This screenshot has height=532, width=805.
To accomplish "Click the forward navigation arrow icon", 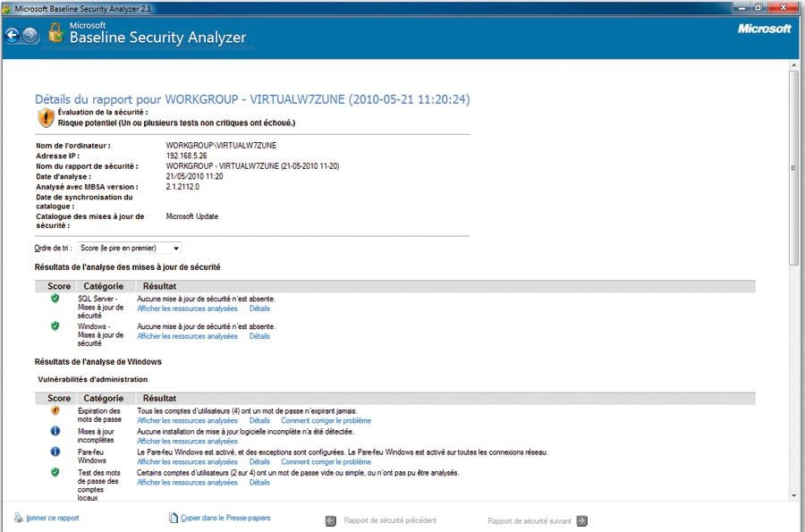I will coord(30,35).
